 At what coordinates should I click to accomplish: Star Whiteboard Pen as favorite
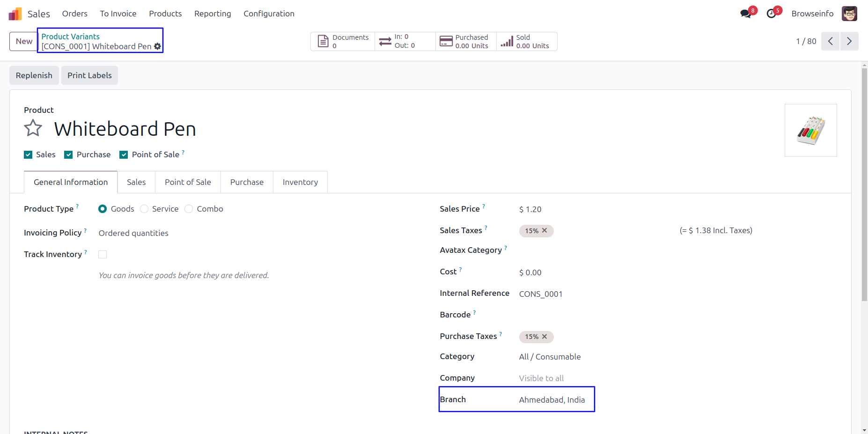[x=33, y=128]
